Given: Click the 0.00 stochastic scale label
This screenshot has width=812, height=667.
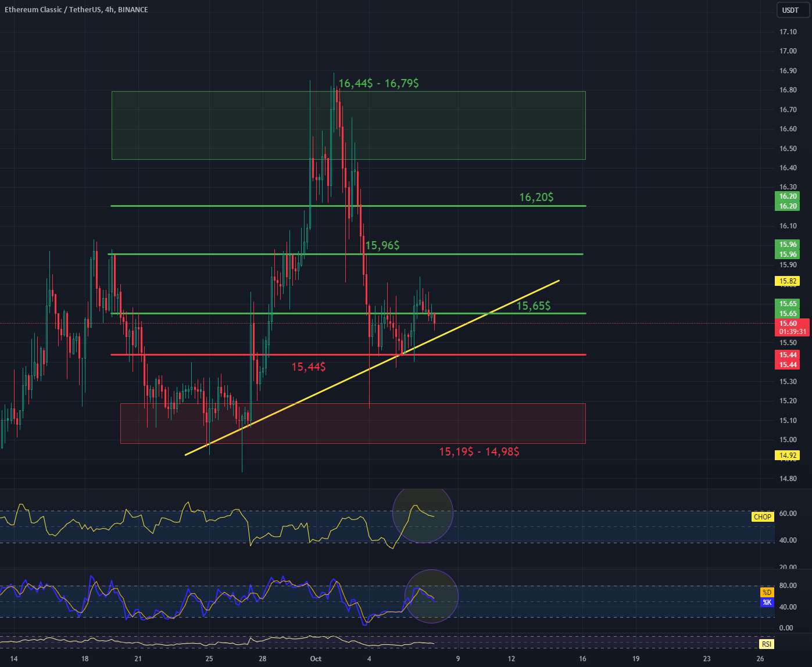Looking at the screenshot, I should [x=786, y=628].
